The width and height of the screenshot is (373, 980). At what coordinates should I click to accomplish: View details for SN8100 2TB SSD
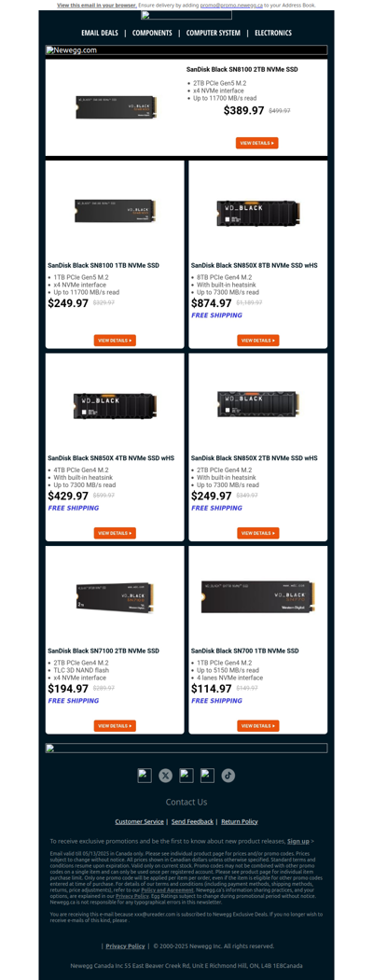256,143
